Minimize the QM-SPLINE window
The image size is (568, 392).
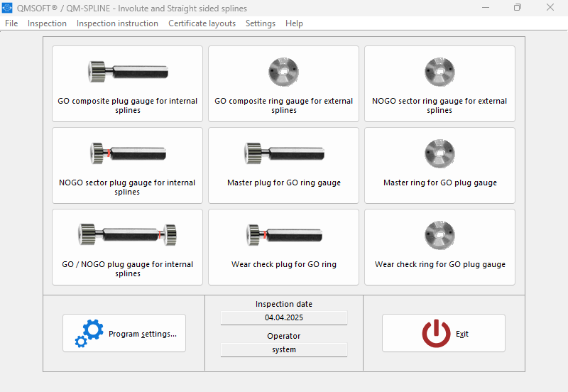click(486, 8)
